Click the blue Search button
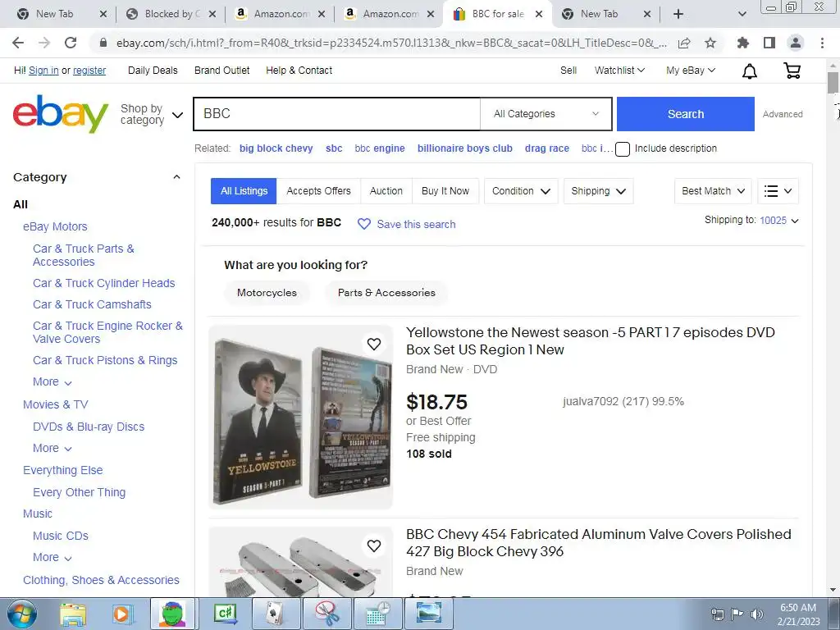840x630 pixels. [x=686, y=114]
